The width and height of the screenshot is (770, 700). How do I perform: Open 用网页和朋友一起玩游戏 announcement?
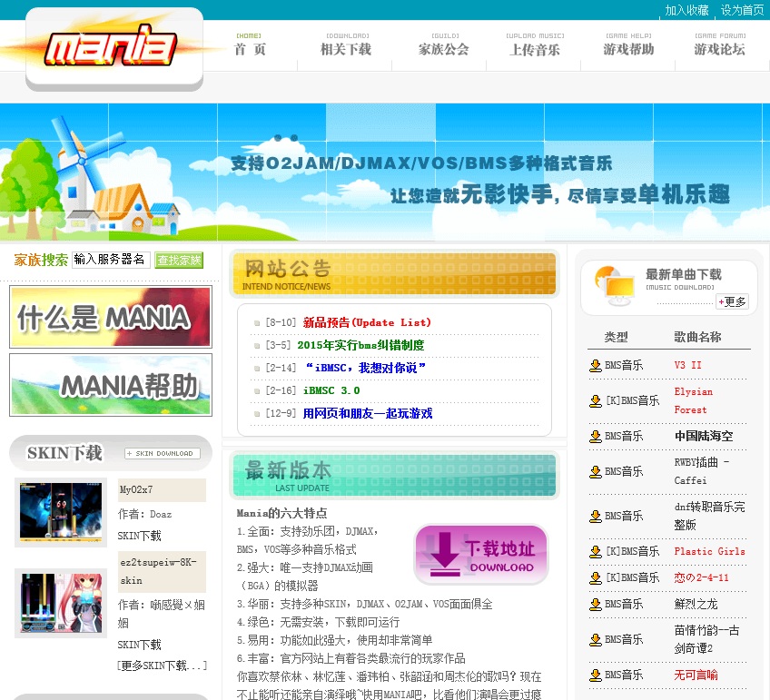coord(368,413)
